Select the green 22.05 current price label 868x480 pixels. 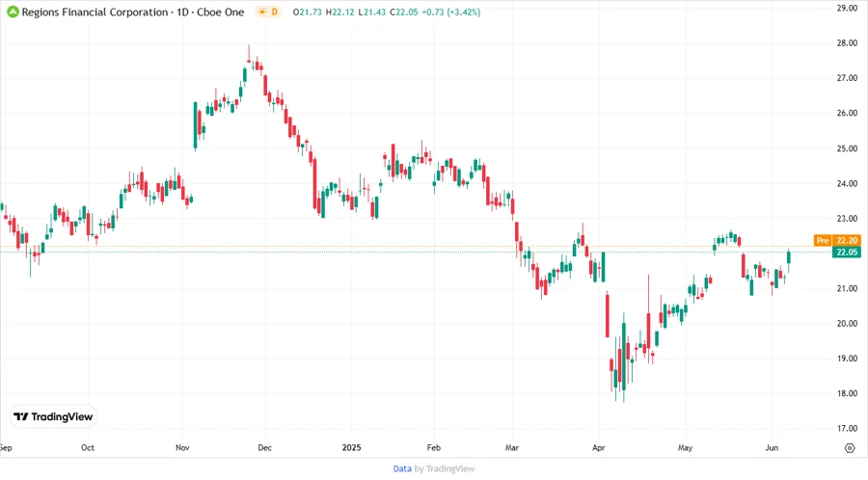click(x=847, y=253)
